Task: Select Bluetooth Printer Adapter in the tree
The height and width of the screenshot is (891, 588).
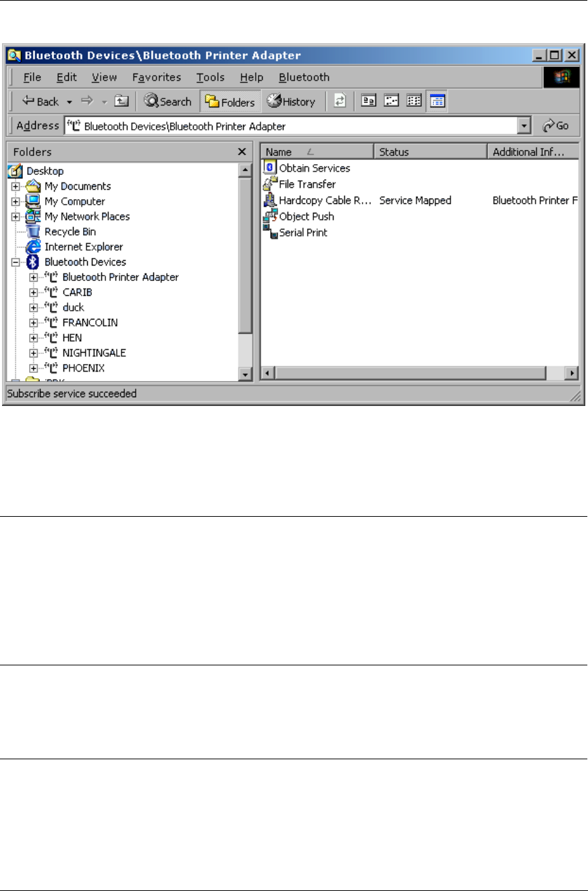Action: coord(120,277)
